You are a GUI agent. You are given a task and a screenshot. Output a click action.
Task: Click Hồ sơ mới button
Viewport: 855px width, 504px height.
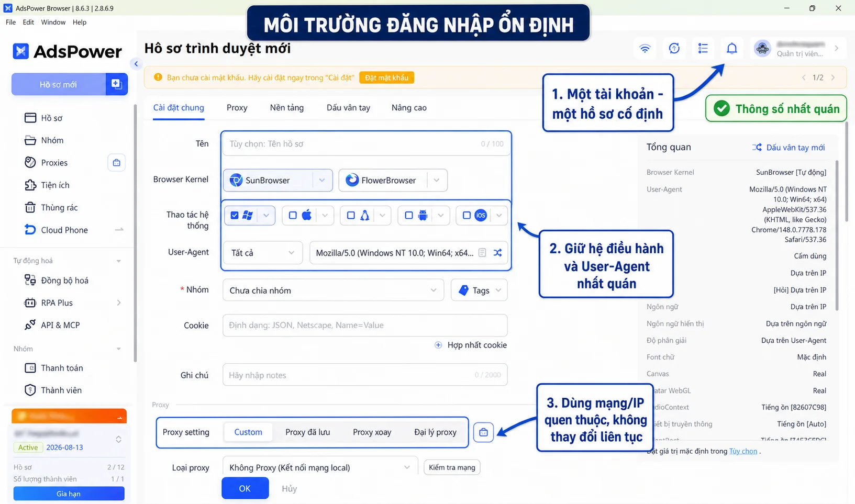coord(59,84)
